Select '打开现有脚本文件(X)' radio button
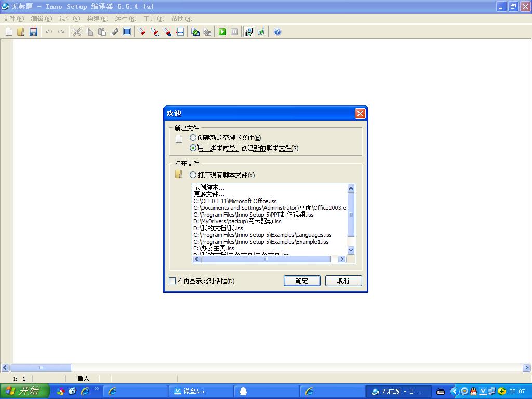Screen dimensions: 532x399 tap(193, 175)
